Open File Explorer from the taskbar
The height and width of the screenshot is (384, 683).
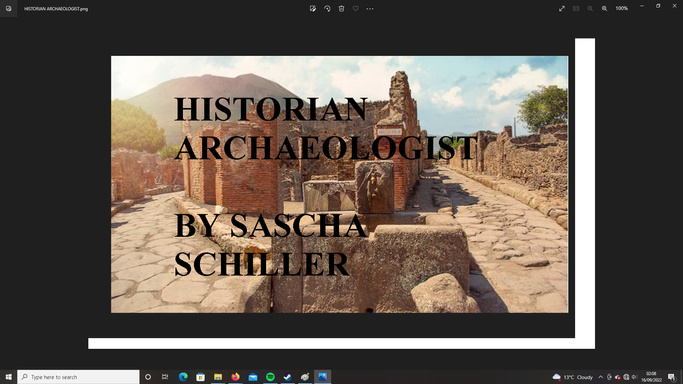click(218, 377)
